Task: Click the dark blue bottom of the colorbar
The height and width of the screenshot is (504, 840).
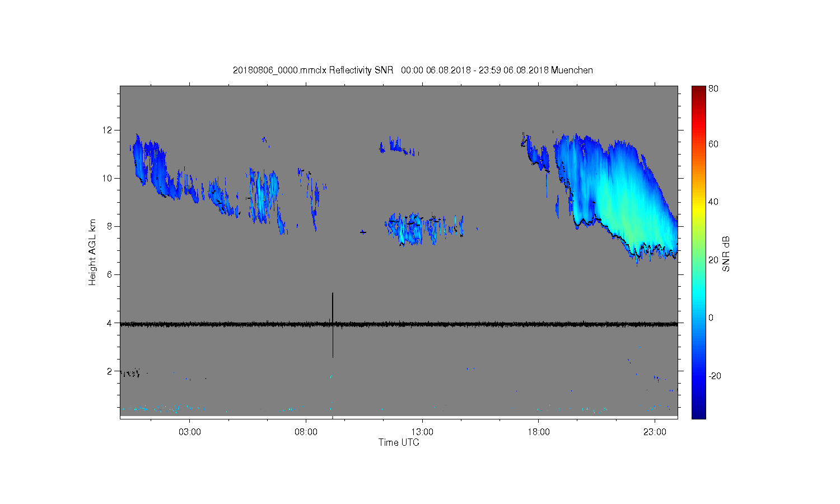Action: coord(698,413)
